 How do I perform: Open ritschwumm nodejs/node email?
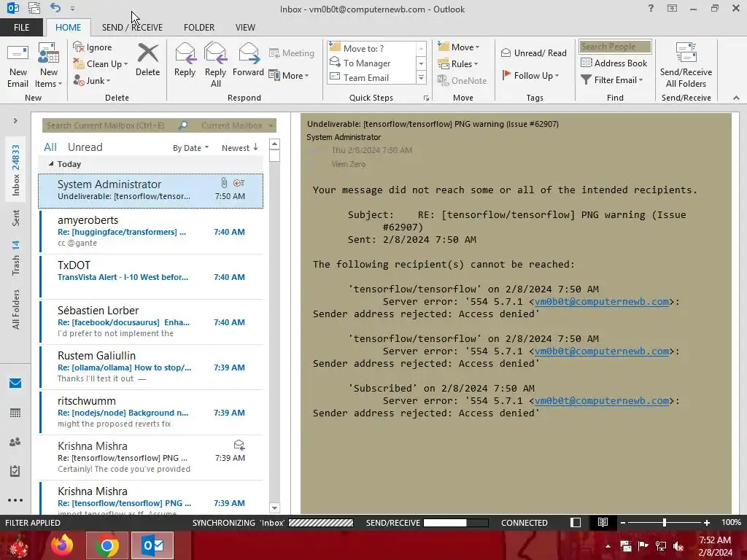tap(152, 413)
